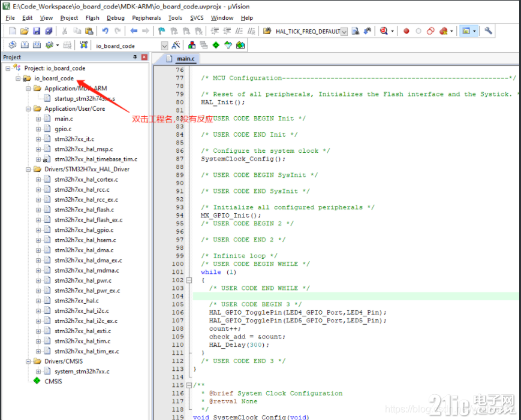The width and height of the screenshot is (521, 420).
Task: Click HAL_Delay(300) code line
Action: point(239,345)
